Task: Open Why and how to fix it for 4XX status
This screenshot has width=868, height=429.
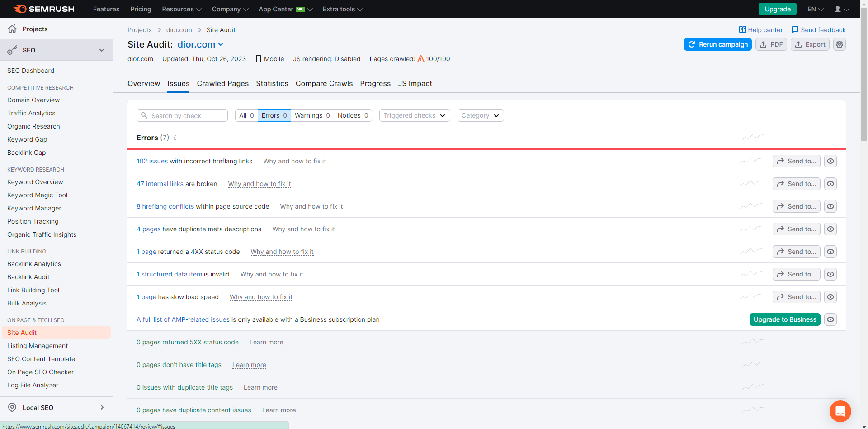Action: (x=282, y=252)
